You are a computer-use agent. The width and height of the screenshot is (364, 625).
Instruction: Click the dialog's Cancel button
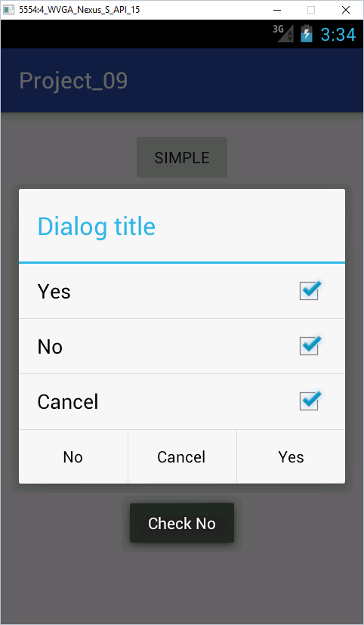182,456
